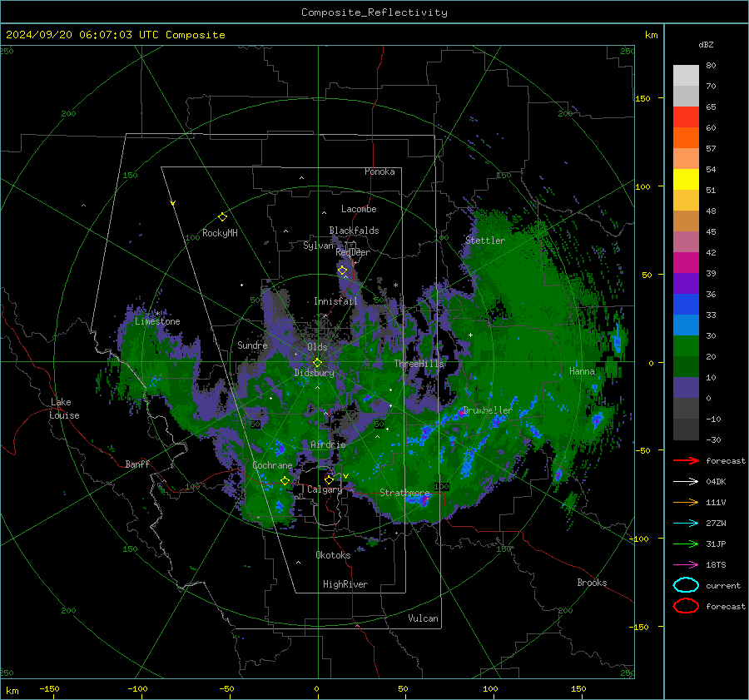Click the Limestone label
The width and height of the screenshot is (749, 700).
coord(157,321)
